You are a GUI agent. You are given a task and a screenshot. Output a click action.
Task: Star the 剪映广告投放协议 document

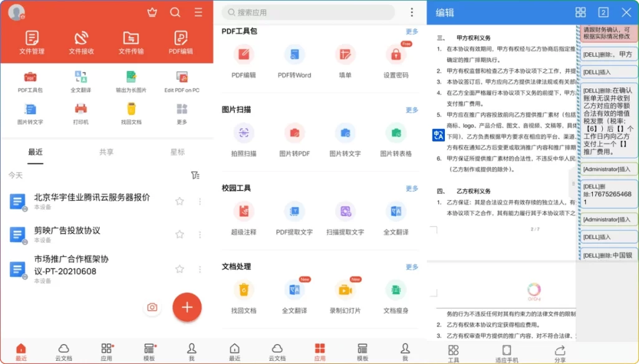click(180, 234)
